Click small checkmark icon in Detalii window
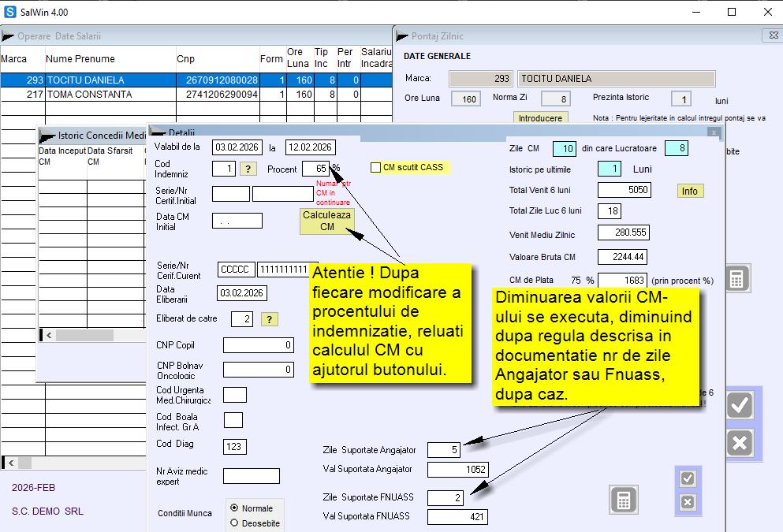This screenshot has height=532, width=783. [x=688, y=478]
